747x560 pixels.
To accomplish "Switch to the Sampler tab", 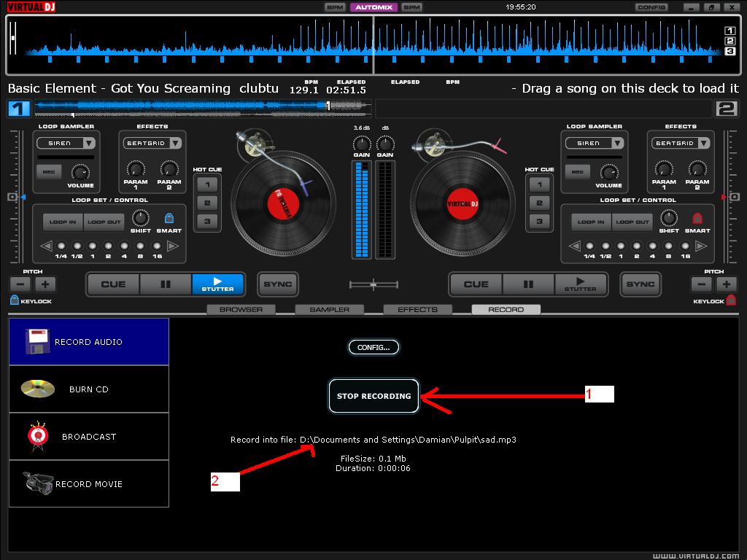I will (329, 309).
